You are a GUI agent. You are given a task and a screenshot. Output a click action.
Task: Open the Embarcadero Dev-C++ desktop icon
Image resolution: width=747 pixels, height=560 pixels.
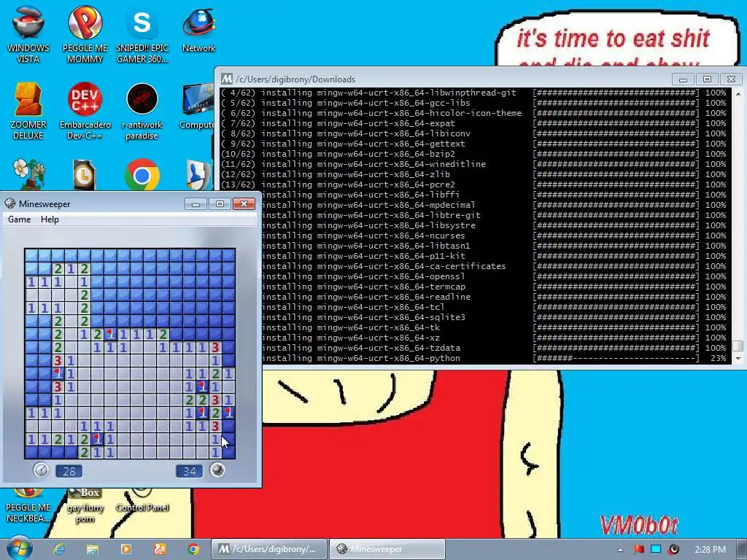(85, 111)
